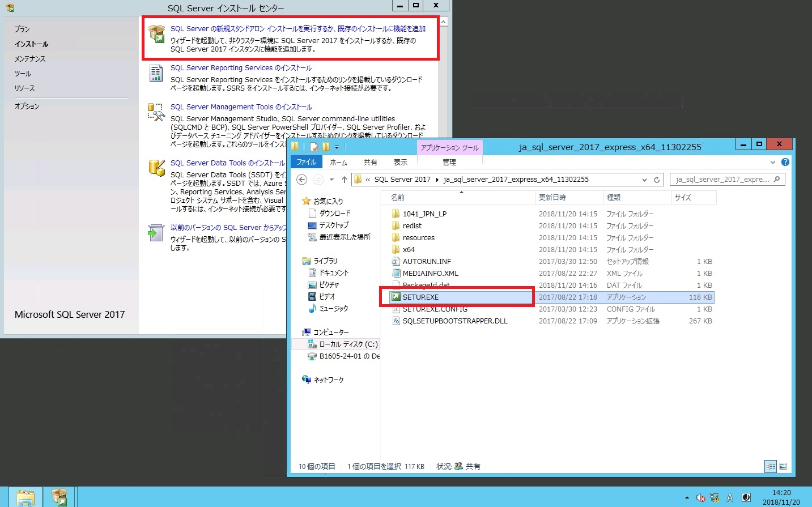Screen dimensions: 812x507
Task: Expand the Explorer ribbon chevron
Action: click(772, 162)
